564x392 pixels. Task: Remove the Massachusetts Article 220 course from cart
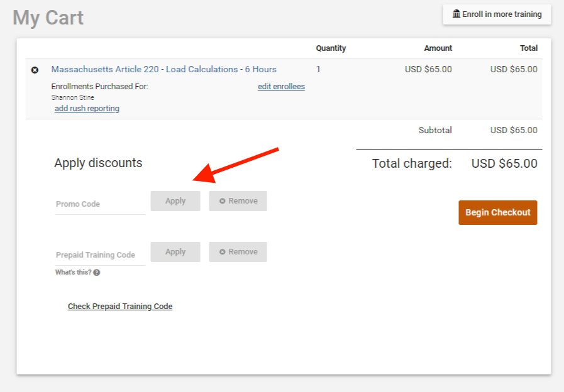coord(35,69)
